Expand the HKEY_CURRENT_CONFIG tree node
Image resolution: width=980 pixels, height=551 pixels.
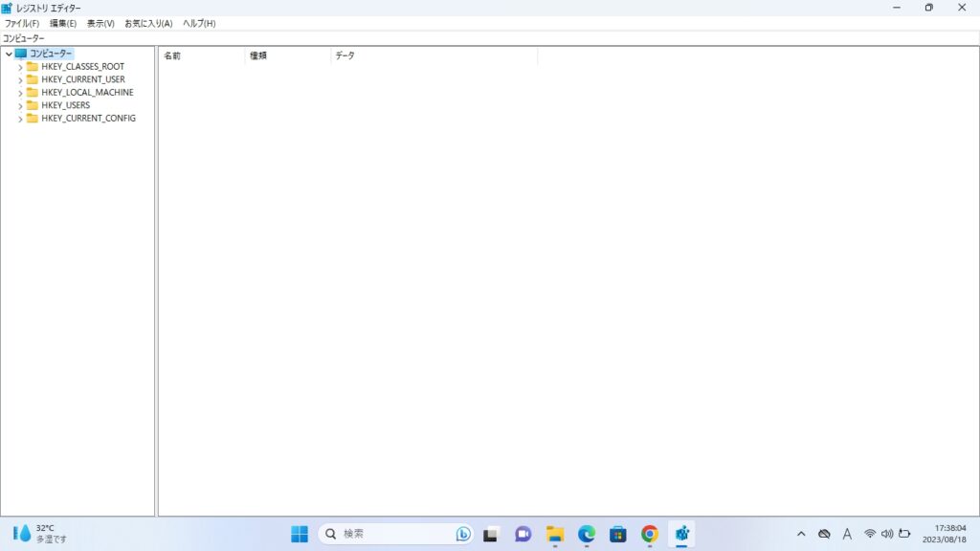tap(20, 120)
